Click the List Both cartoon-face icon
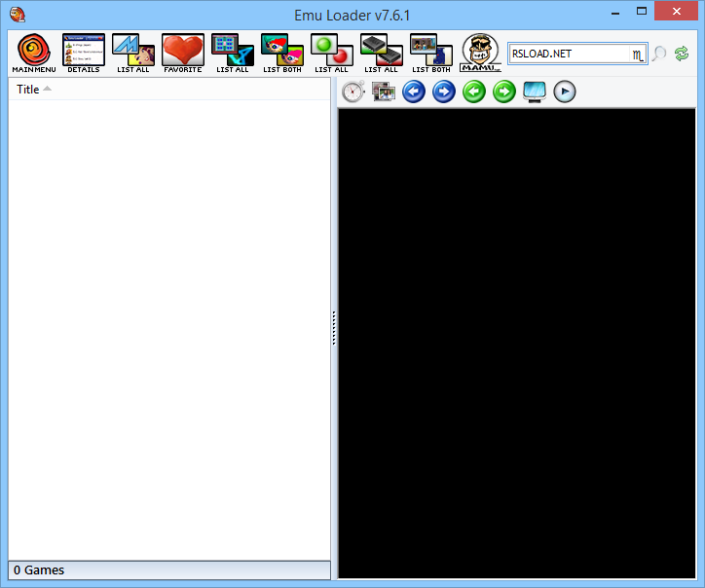Viewport: 705px width, 588px height. [282, 53]
